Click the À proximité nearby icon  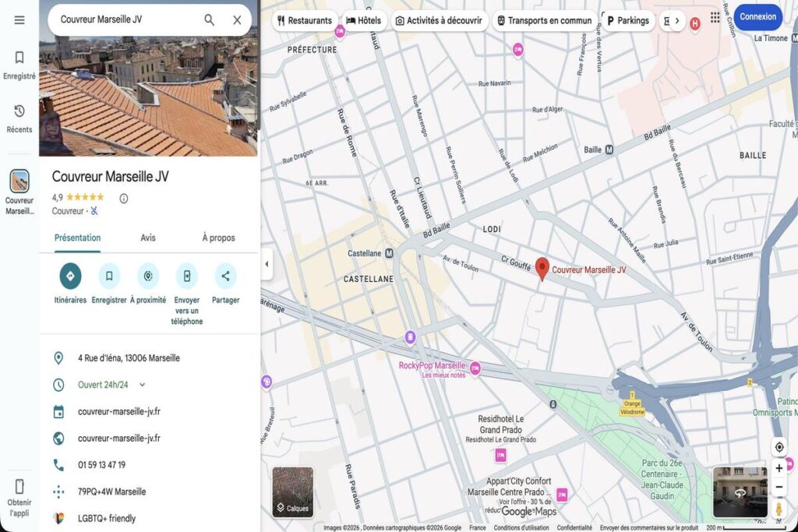pyautogui.click(x=148, y=276)
